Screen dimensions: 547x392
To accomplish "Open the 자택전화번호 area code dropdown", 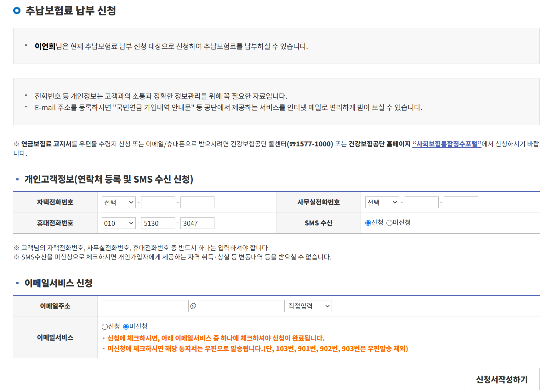I will point(118,202).
